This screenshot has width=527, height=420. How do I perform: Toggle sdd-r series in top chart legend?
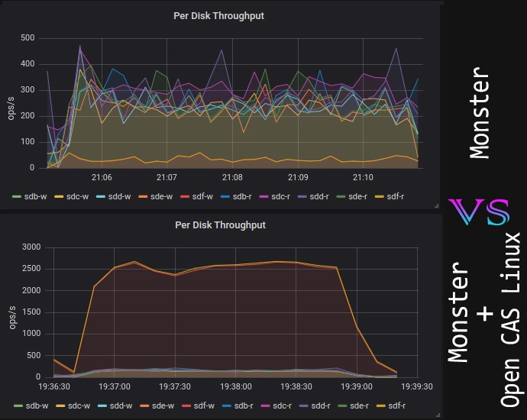[x=313, y=196]
